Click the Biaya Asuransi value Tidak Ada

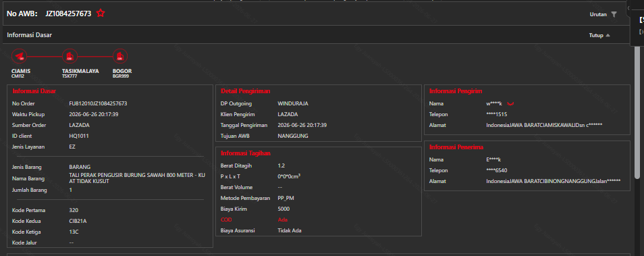(290, 230)
